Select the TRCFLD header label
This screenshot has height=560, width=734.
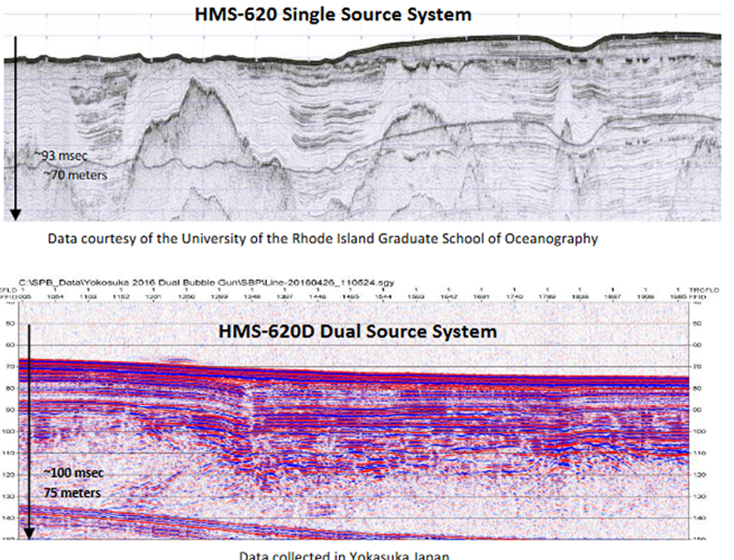tap(705, 289)
